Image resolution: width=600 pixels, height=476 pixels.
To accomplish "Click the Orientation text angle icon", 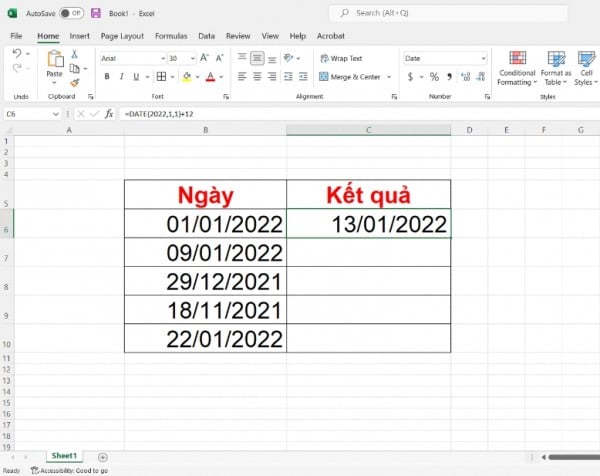I will pyautogui.click(x=289, y=58).
